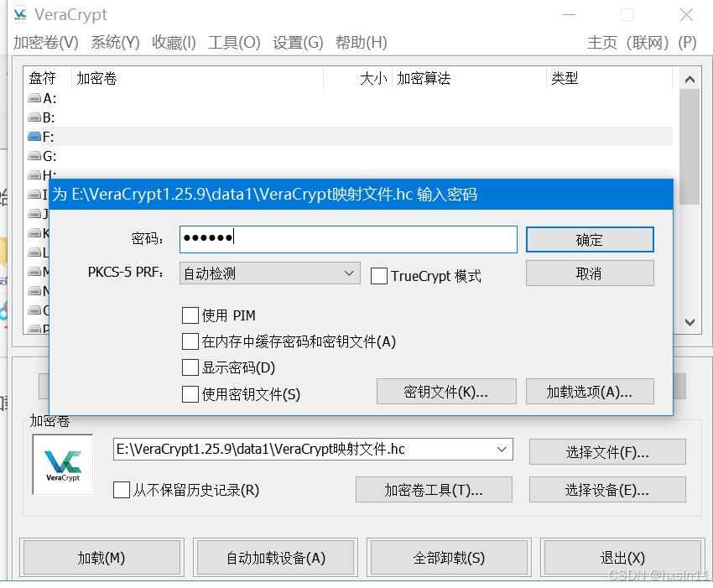Click the 大小 column header
The image size is (713, 588).
point(358,78)
